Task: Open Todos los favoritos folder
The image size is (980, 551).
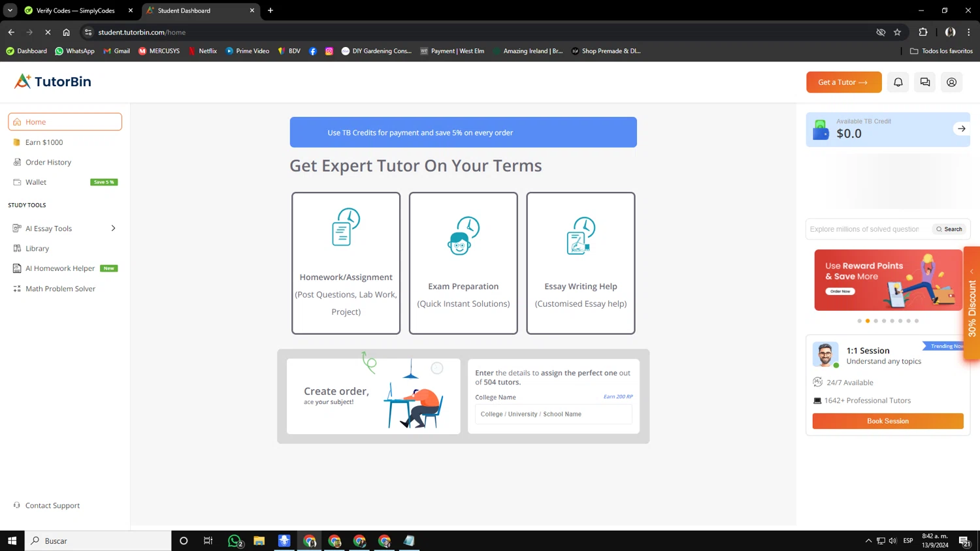Action: coord(941,51)
